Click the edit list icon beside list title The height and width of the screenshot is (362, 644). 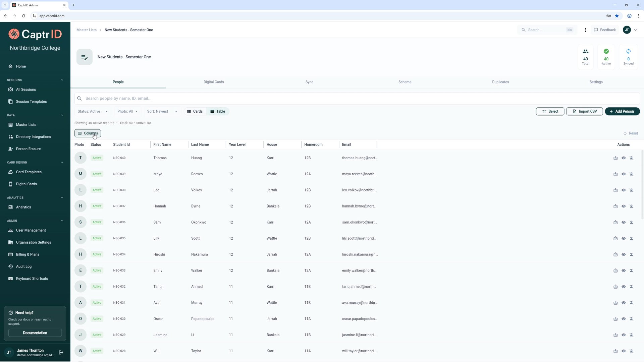point(85,57)
